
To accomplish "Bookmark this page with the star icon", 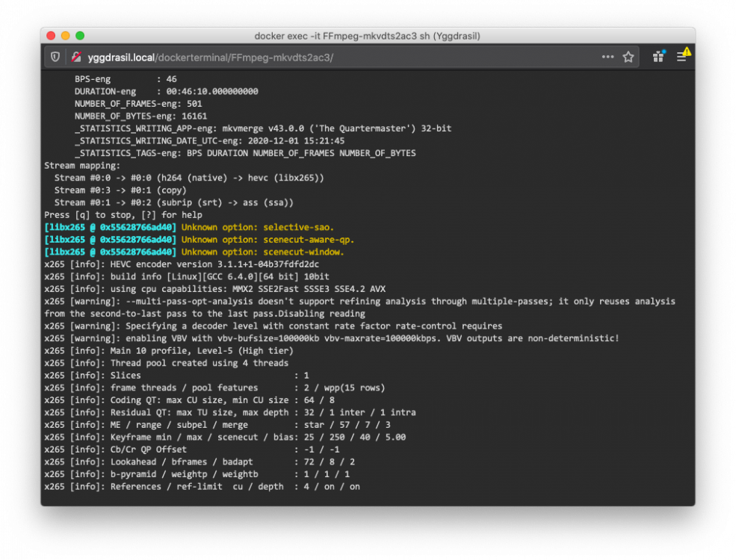I will [628, 57].
